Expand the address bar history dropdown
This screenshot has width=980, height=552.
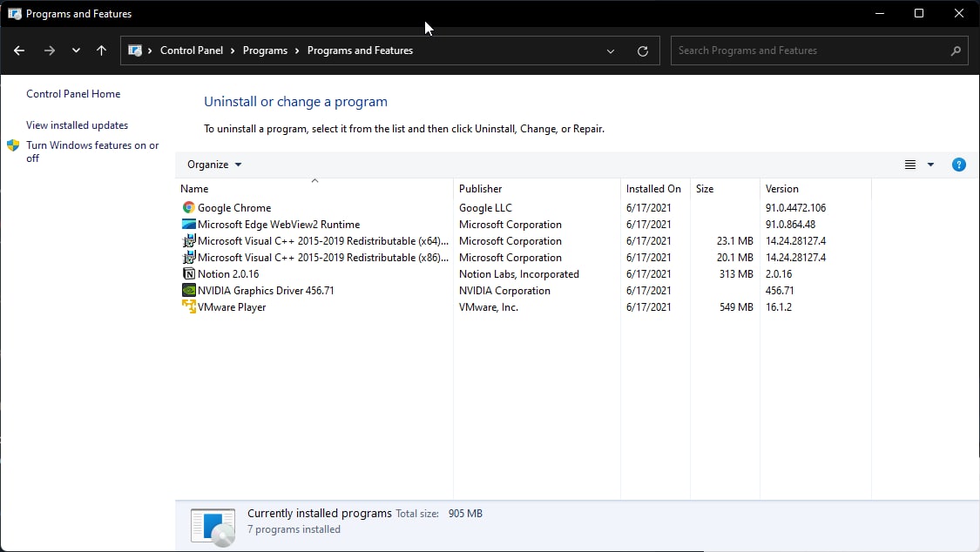pos(611,51)
